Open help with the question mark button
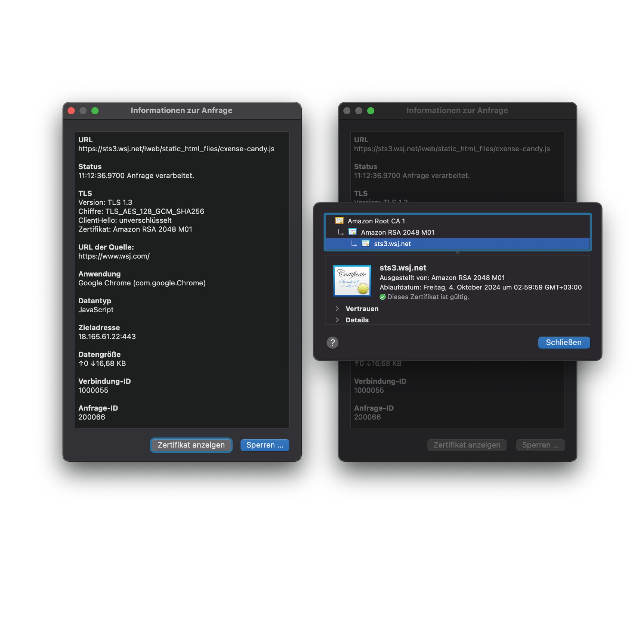Screen dimensions: 644x644 pos(332,342)
